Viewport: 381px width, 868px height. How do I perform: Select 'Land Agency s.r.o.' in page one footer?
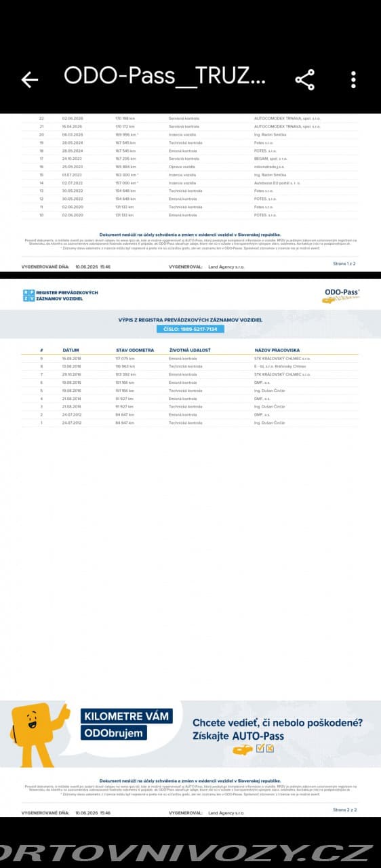[x=226, y=267]
